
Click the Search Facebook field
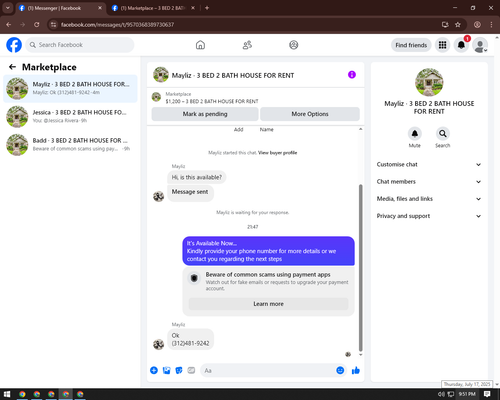(80, 45)
